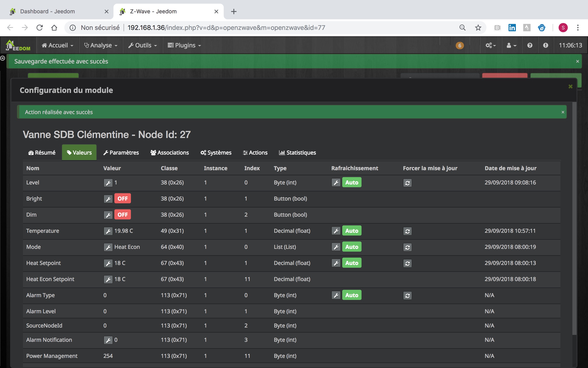Configure refresh wrench for Mode row
Viewport: 588px width, 368px height.
click(336, 247)
